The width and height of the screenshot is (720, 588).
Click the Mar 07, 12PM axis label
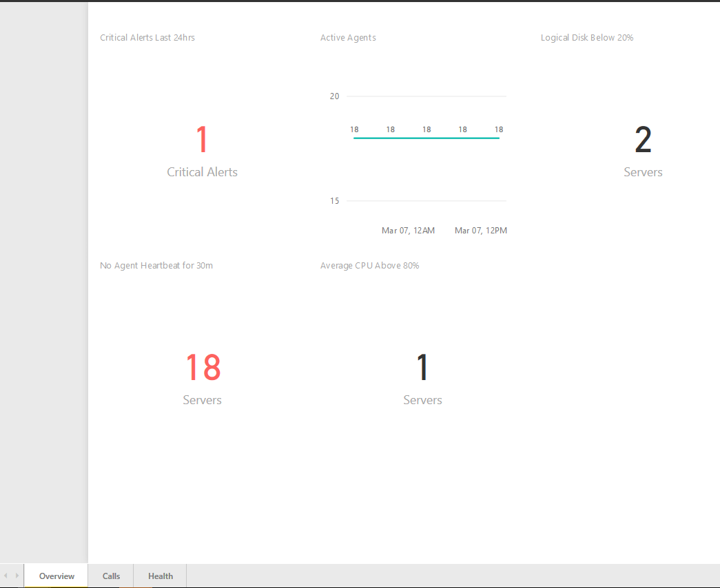[x=481, y=231]
